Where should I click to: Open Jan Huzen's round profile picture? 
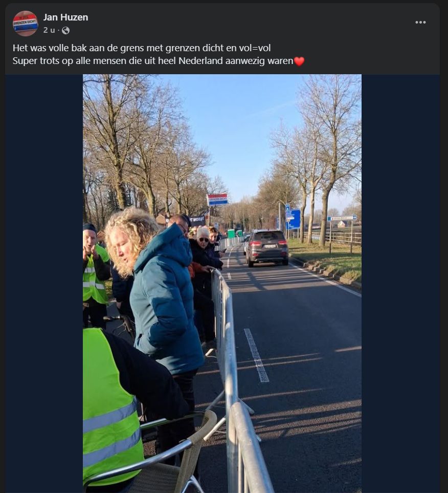click(25, 23)
